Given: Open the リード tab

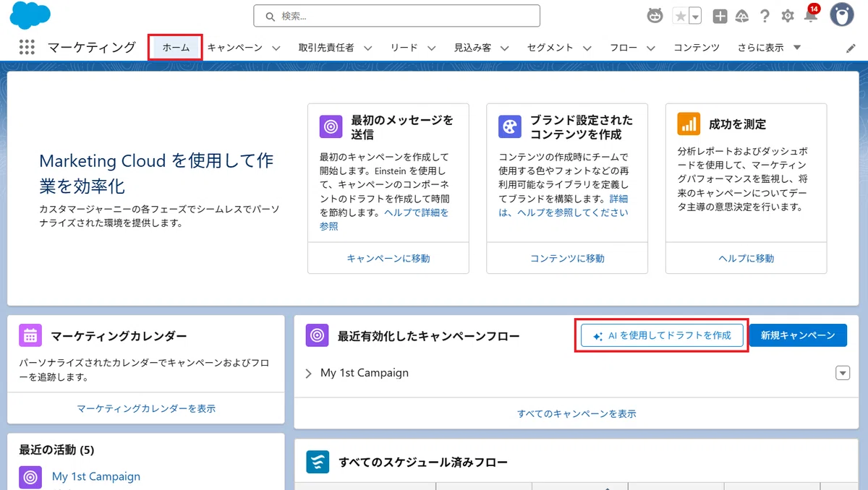Looking at the screenshot, I should [x=404, y=48].
